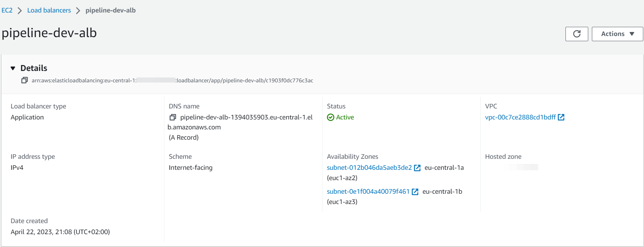Click the 'Details' section title
Image resolution: width=644 pixels, height=247 pixels.
pyautogui.click(x=34, y=68)
